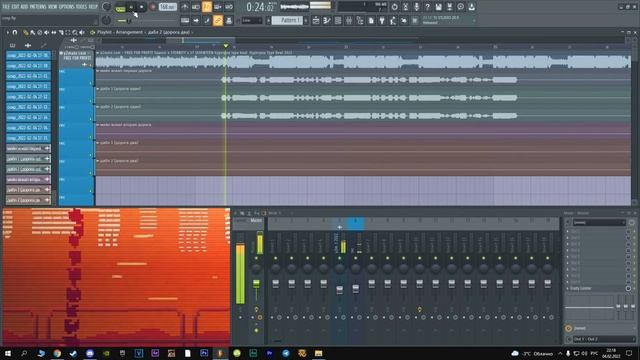Select the playlist Slice tool

pos(61,32)
